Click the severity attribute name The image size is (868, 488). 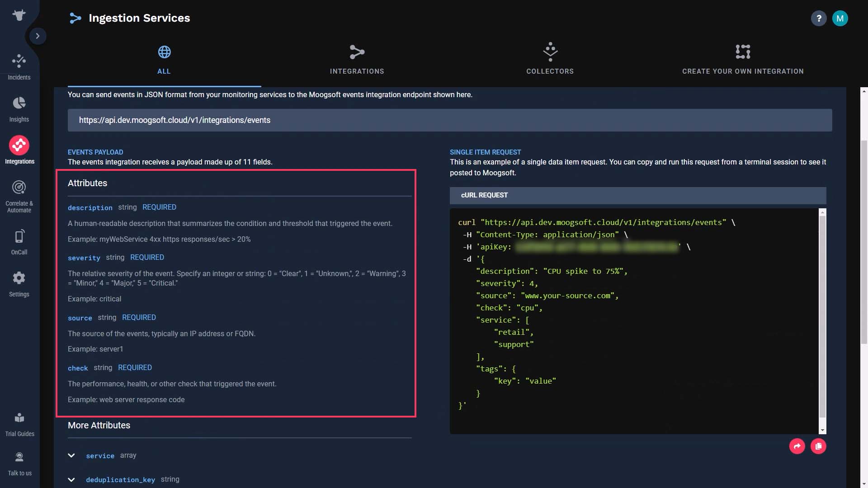(84, 258)
